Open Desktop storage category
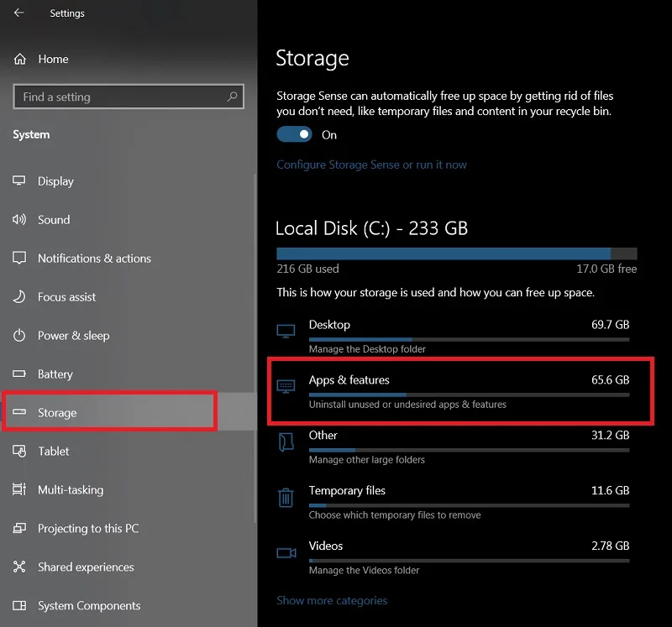Image resolution: width=672 pixels, height=627 pixels. point(453,337)
